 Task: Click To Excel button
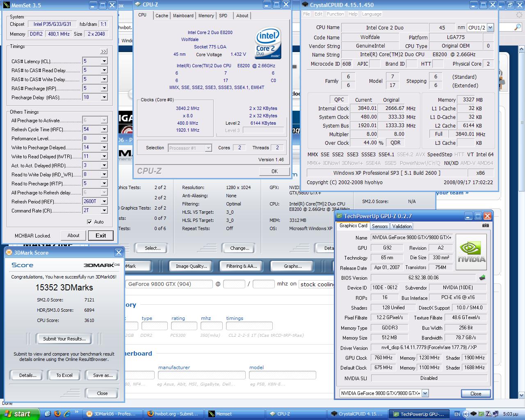(64, 375)
